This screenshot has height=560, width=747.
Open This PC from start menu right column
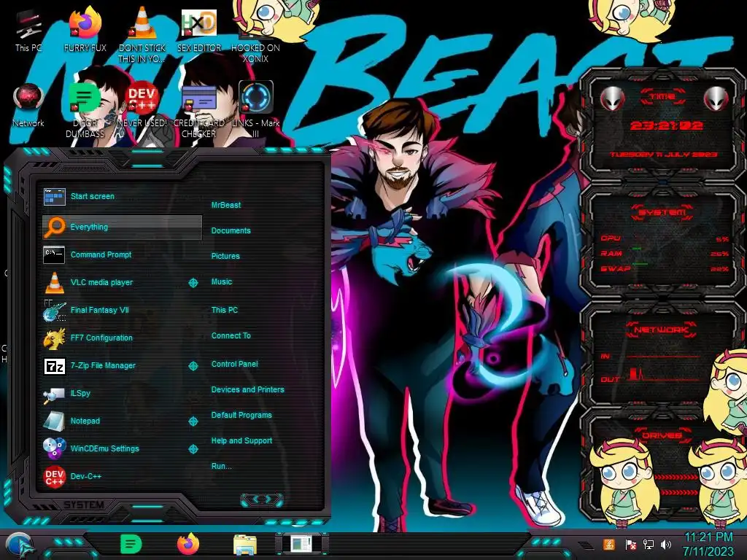[225, 310]
